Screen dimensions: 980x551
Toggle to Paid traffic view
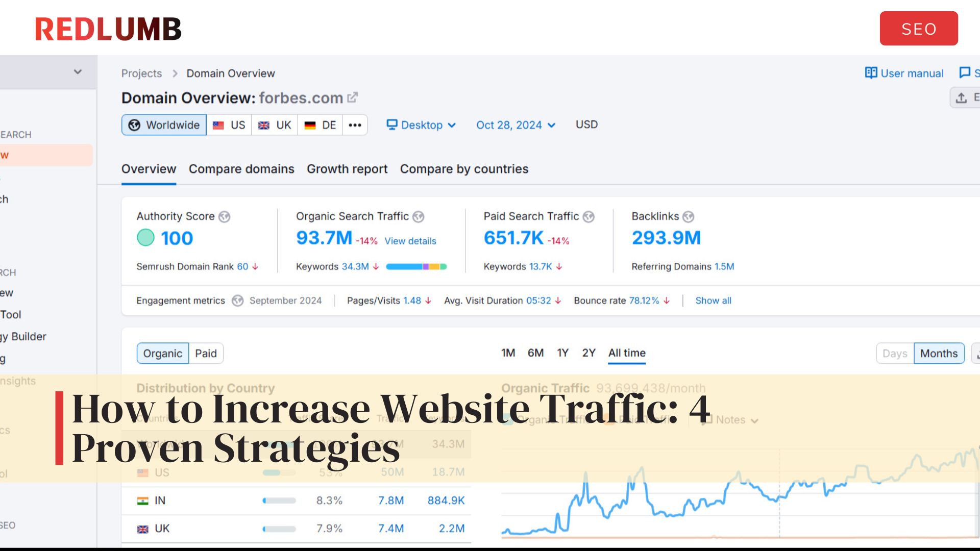pyautogui.click(x=207, y=353)
